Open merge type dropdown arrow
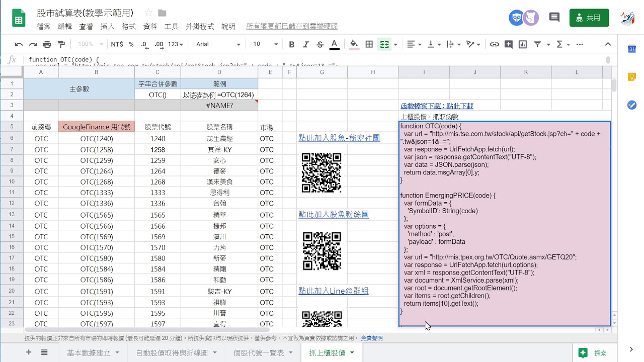 click(x=395, y=44)
